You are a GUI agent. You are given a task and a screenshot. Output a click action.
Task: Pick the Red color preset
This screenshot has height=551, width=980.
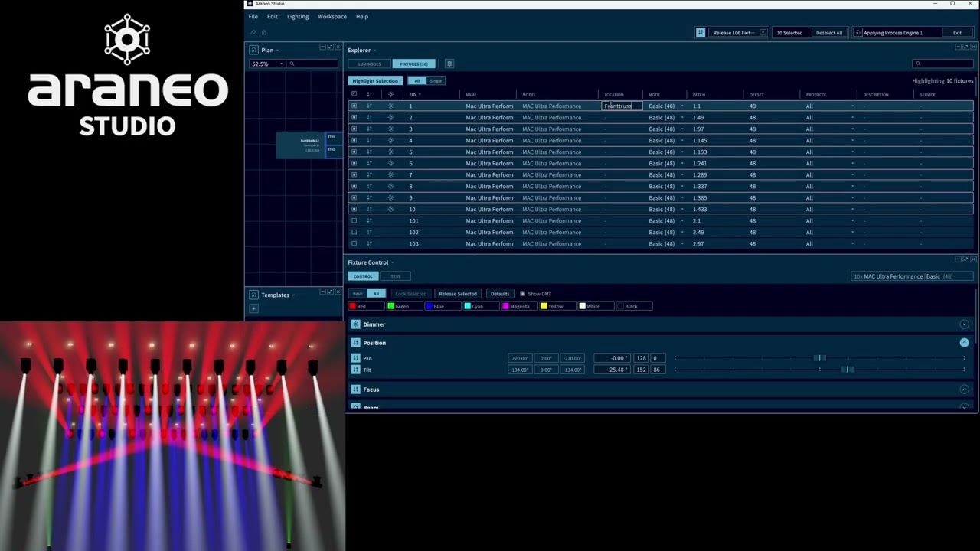[367, 306]
